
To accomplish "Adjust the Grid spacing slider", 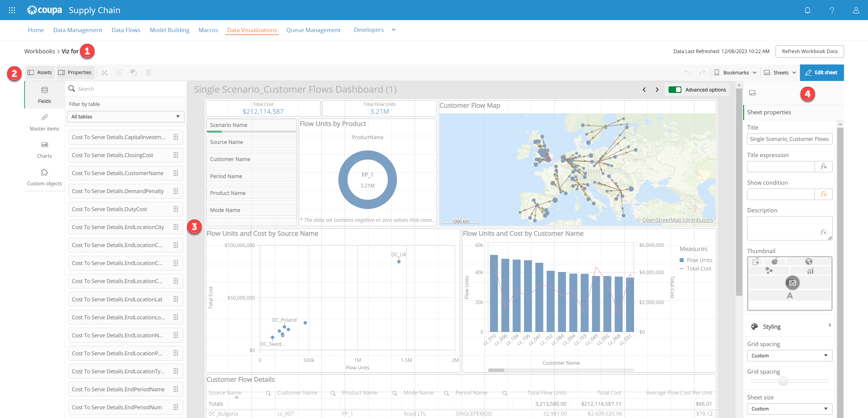I will pyautogui.click(x=783, y=381).
